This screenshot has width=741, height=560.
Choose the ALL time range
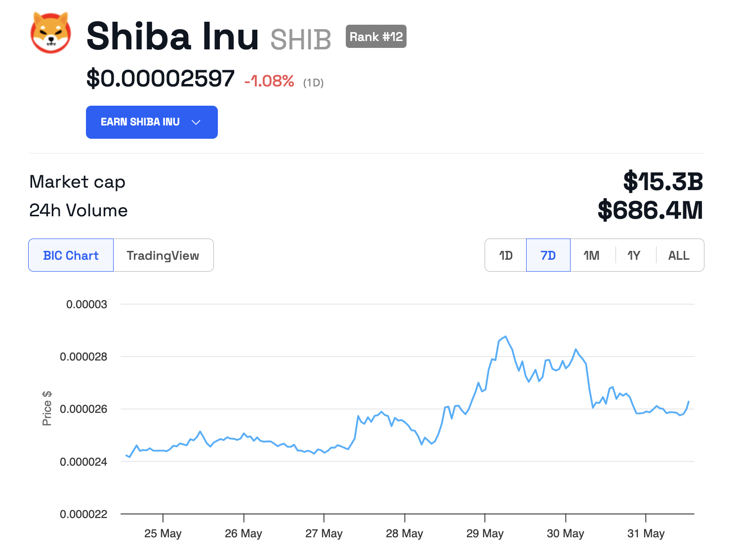pos(679,255)
